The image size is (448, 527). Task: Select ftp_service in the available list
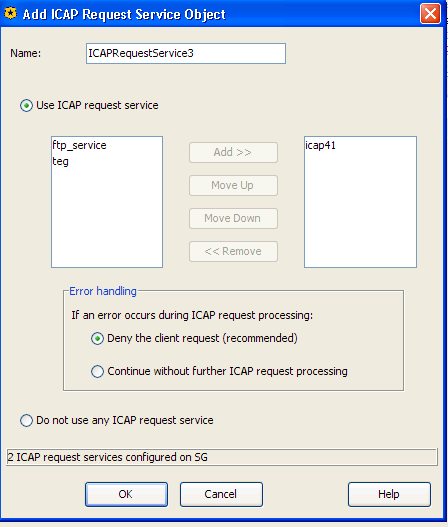pyautogui.click(x=79, y=145)
